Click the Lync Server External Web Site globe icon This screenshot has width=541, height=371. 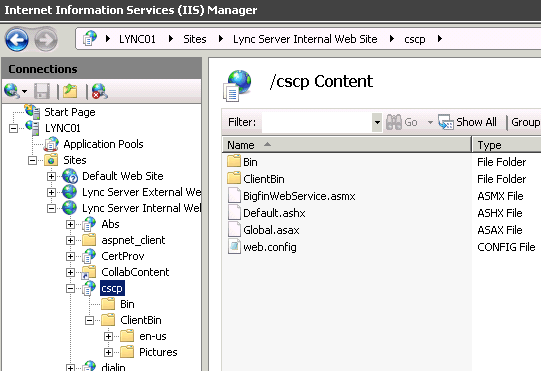coord(70,192)
